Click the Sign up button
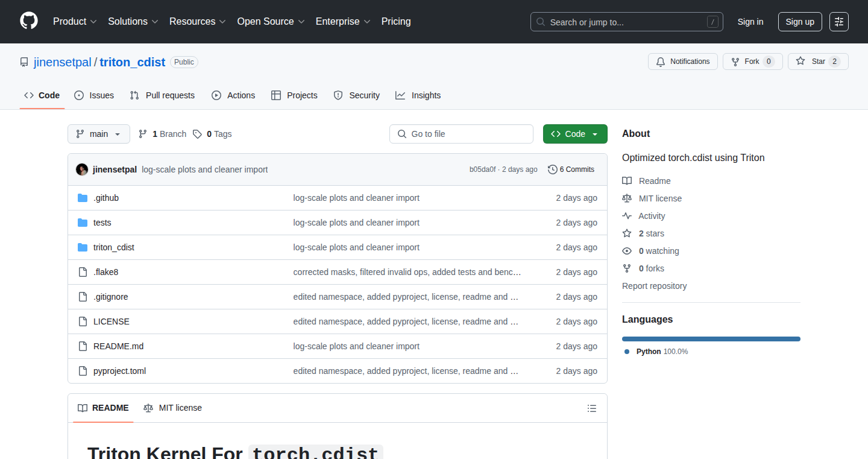 800,22
